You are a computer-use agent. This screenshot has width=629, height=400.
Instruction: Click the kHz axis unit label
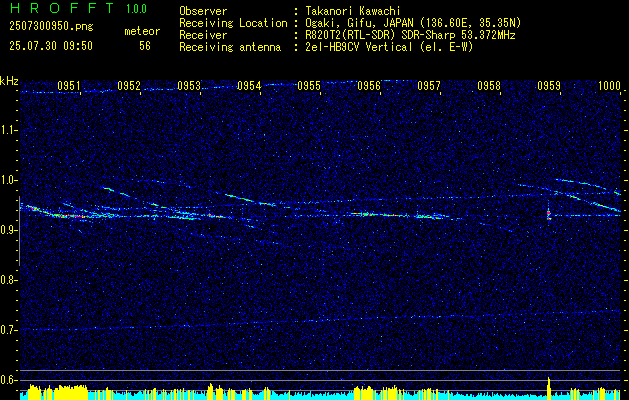tap(9, 82)
